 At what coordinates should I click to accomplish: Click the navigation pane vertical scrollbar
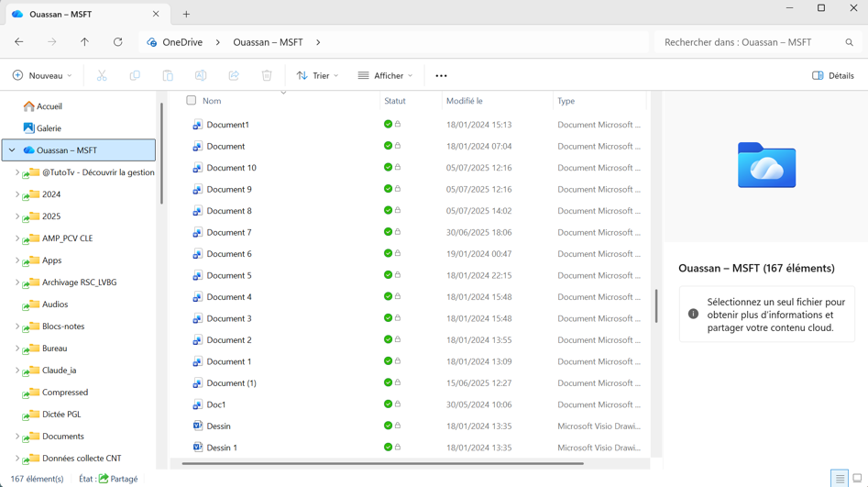click(x=161, y=153)
